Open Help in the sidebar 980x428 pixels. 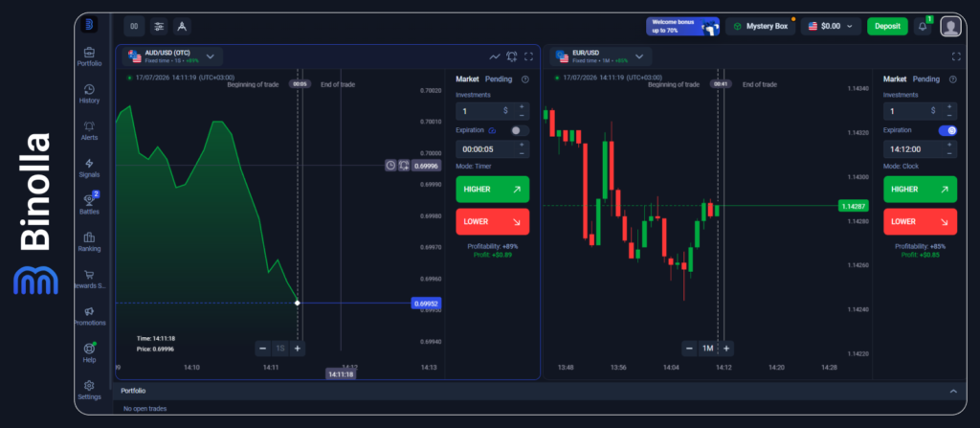pos(89,353)
